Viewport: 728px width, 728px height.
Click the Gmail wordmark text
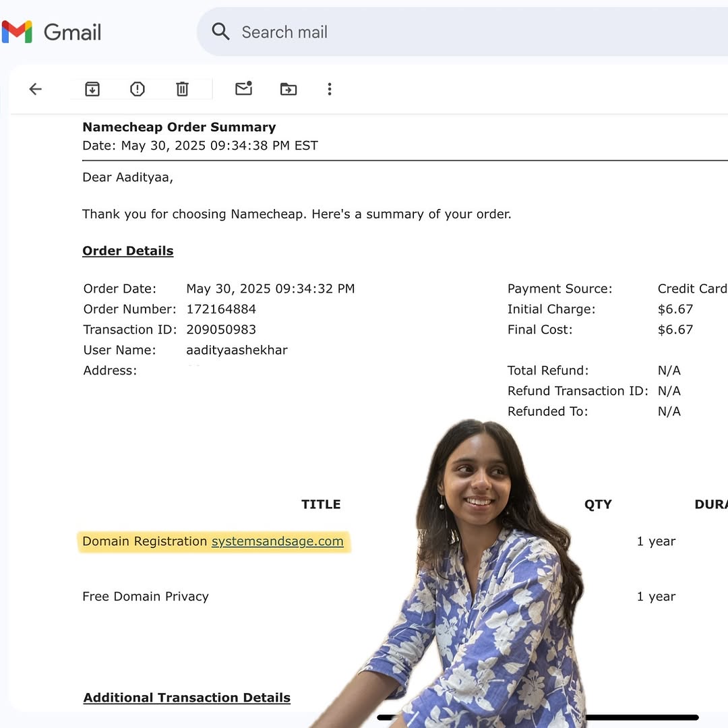(72, 32)
